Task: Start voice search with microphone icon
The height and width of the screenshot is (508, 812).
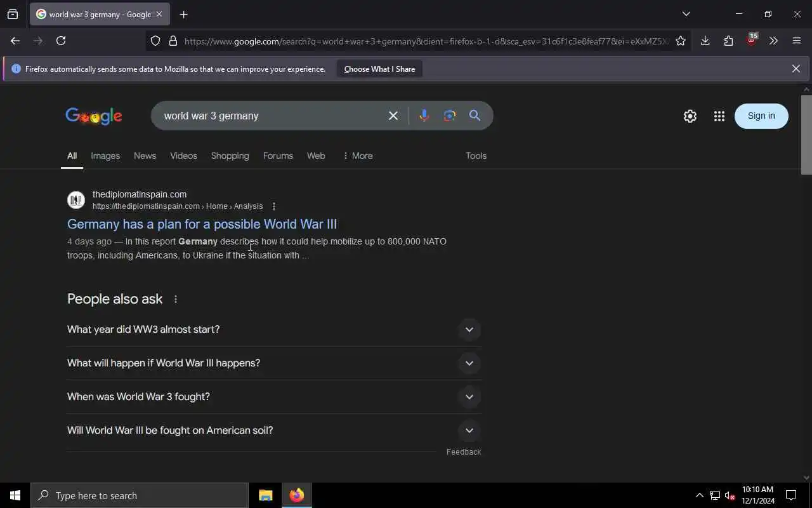Action: [424, 116]
